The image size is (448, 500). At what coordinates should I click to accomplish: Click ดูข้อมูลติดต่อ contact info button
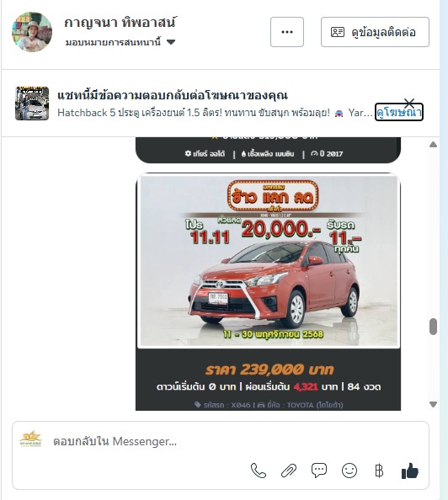click(375, 32)
